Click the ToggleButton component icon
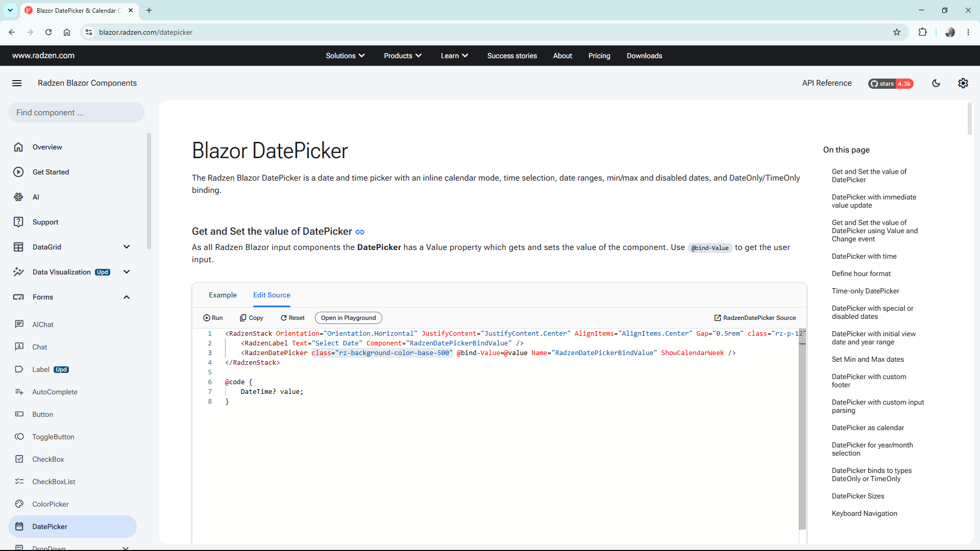The image size is (980, 551). tap(19, 437)
